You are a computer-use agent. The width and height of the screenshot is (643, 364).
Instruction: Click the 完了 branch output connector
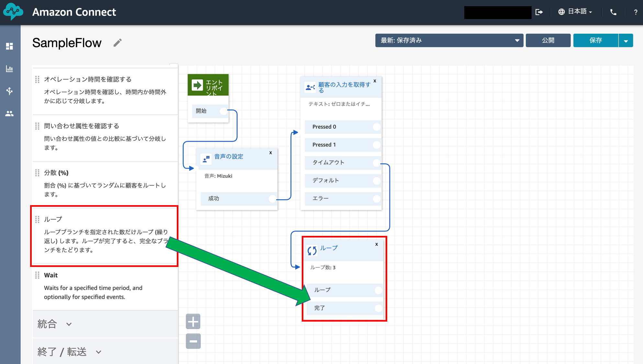tap(378, 308)
